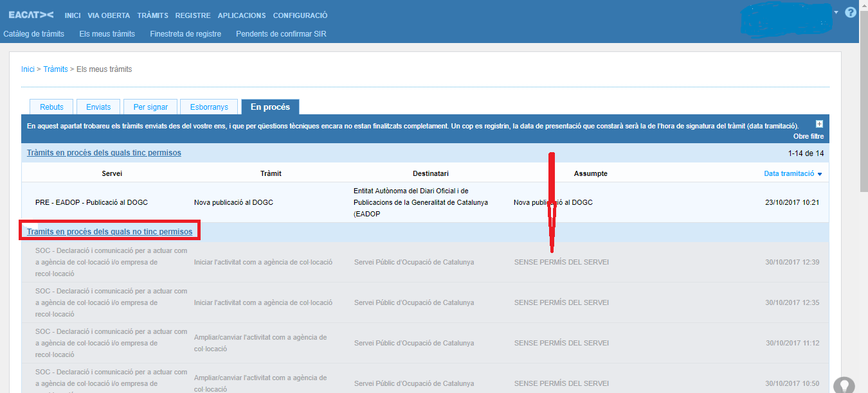Screen dimensions: 868x393
Task: Open the CONFIGURACIÓ top menu
Action: click(300, 15)
